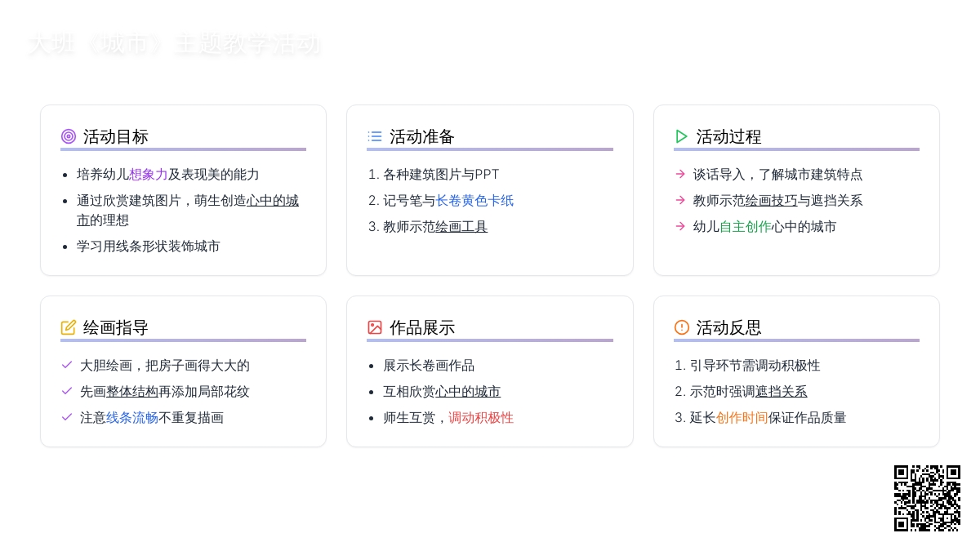Click the orange 创作时间 text

[742, 417]
